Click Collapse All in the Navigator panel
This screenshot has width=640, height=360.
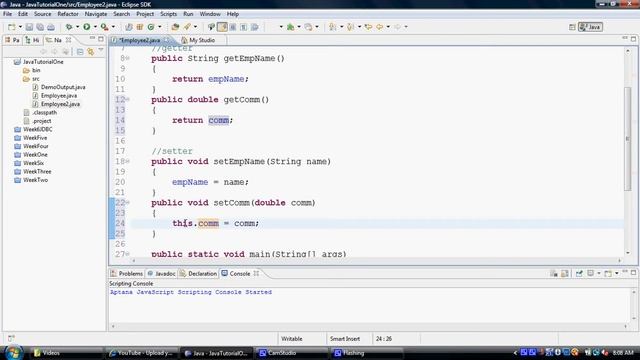click(x=80, y=51)
